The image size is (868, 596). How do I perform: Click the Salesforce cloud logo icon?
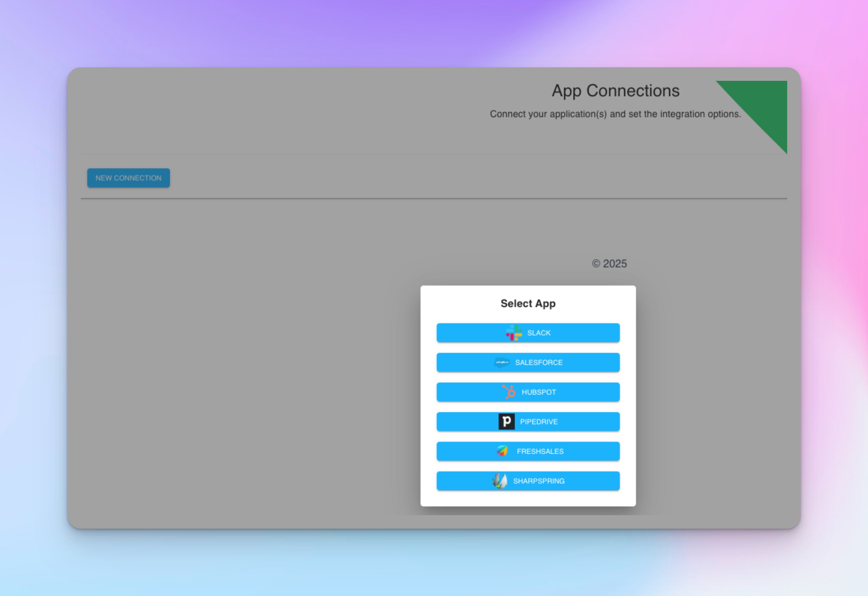502,362
